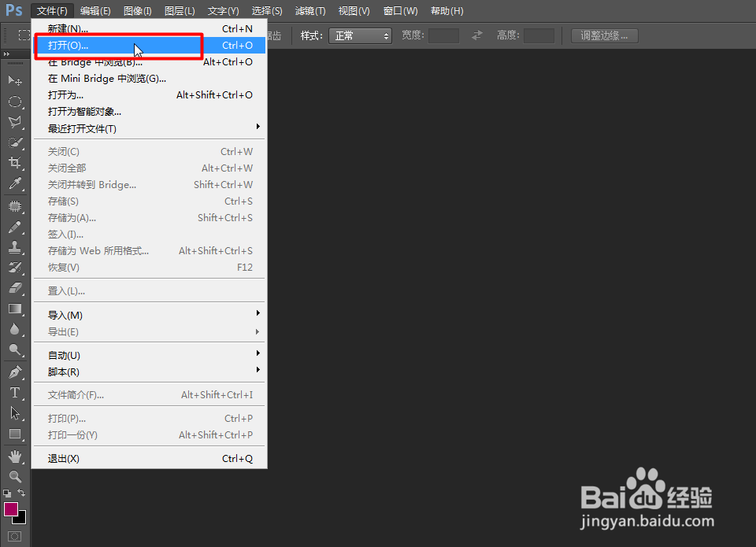Screen dimensions: 756x547
Task: Click the swap width and height arrows
Action: pos(477,35)
